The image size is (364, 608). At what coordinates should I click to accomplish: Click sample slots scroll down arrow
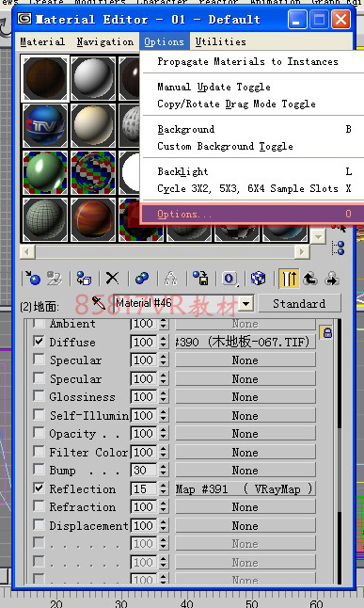click(x=318, y=236)
